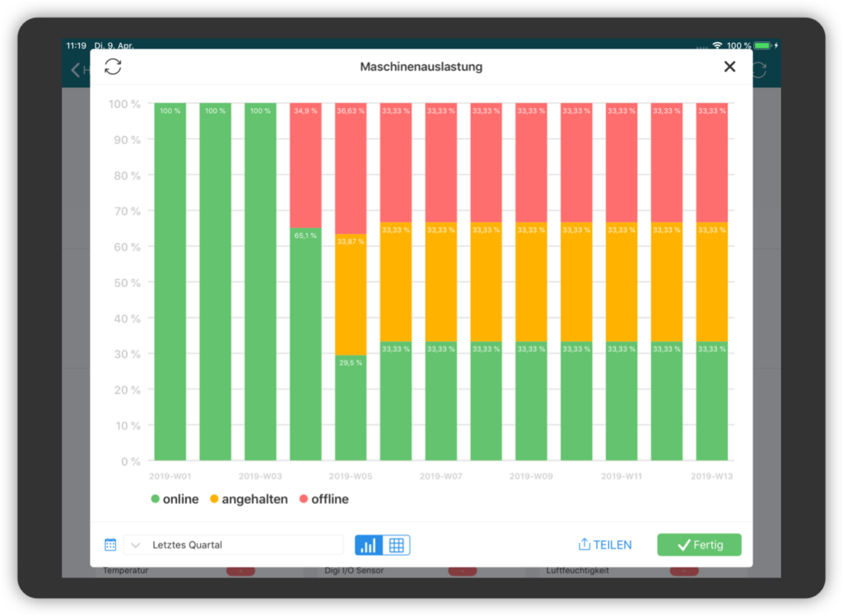Tap the 36,63 % offline segment
The image size is (843, 616).
(x=350, y=169)
